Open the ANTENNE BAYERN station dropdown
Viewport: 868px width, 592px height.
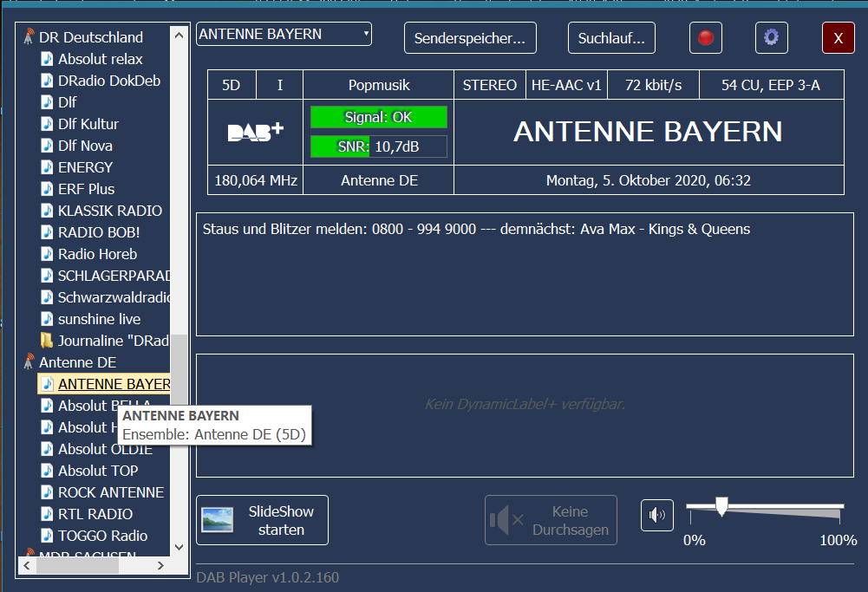click(284, 35)
